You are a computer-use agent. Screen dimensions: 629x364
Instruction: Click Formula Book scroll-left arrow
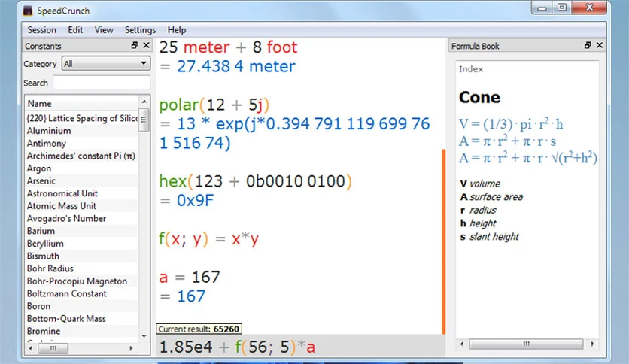pos(462,344)
